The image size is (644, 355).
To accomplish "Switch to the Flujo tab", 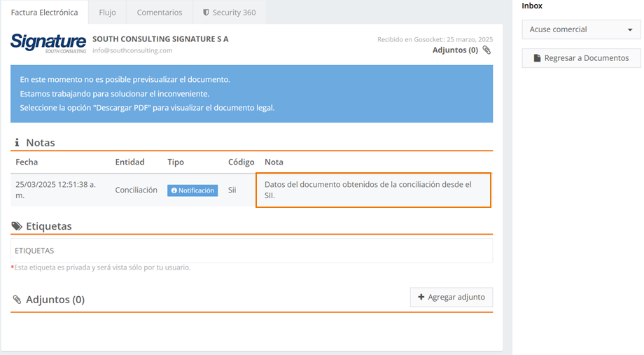I will [x=107, y=13].
